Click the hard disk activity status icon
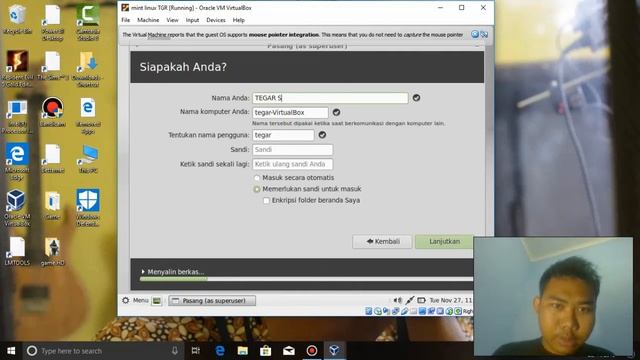Screen dimensions: 640x360 369,311
